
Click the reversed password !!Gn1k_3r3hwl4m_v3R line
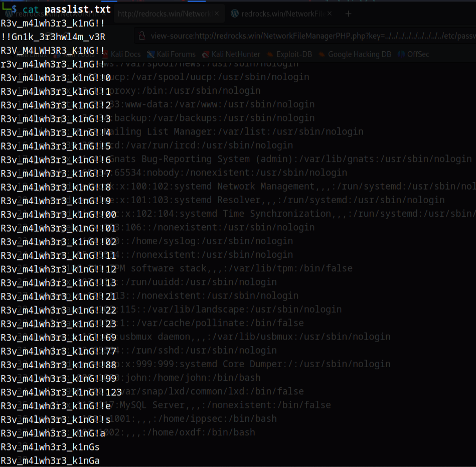(x=53, y=37)
